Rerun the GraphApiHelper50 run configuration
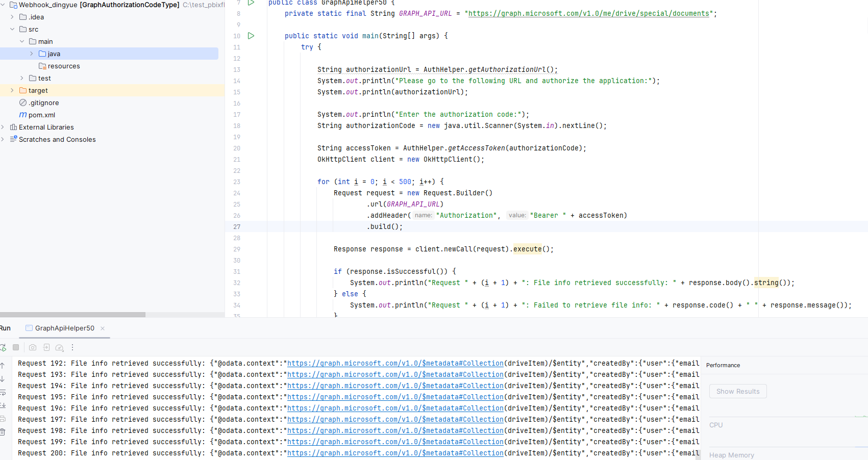868x460 pixels. [x=3, y=347]
